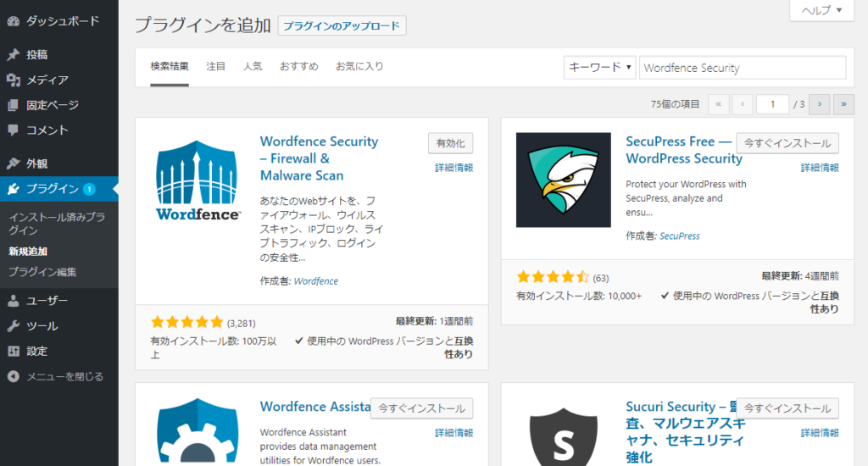The height and width of the screenshot is (466, 868).
Task: Click the settings sliders icon for 設定
Action: coord(14,351)
